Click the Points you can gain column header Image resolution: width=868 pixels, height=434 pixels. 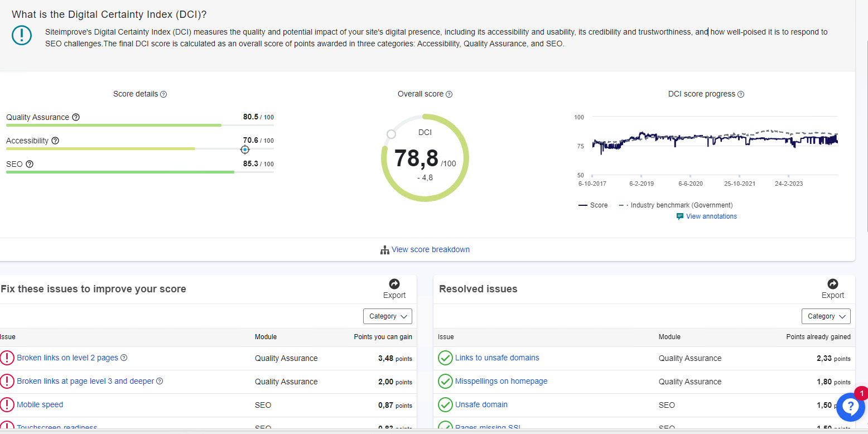(x=383, y=337)
